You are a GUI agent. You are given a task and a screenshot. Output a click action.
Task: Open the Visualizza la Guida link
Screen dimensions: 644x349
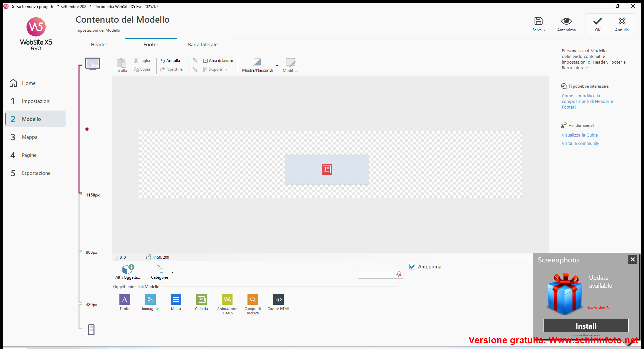tap(579, 135)
